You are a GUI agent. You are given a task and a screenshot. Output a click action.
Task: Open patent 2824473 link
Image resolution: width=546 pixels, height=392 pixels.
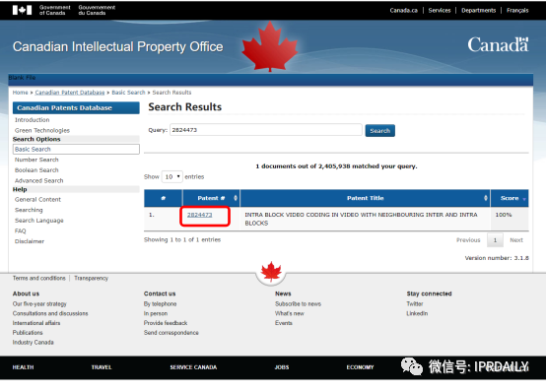(199, 215)
